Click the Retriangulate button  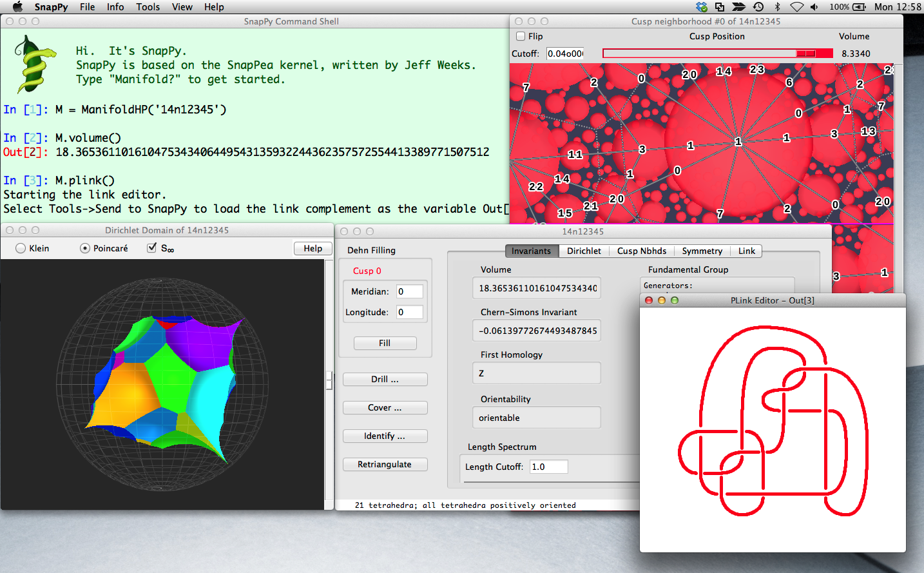click(x=385, y=464)
